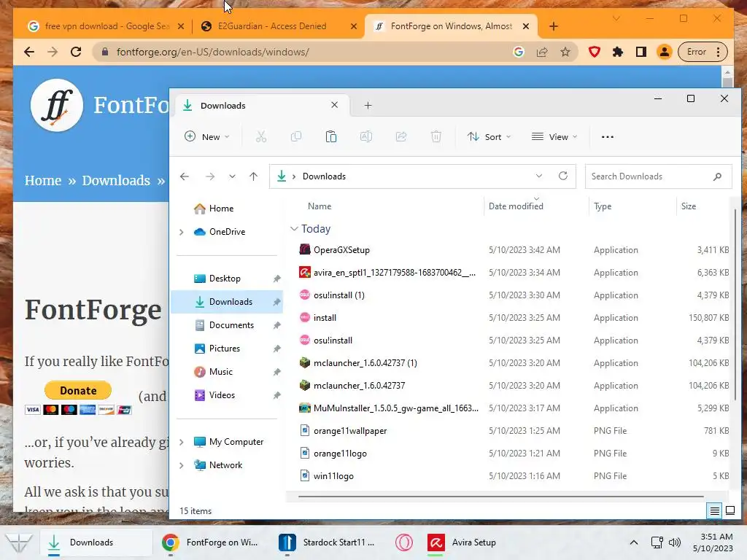The image size is (747, 560).
Task: Open Home breadcrumb link on FontForge page
Action: pos(43,181)
